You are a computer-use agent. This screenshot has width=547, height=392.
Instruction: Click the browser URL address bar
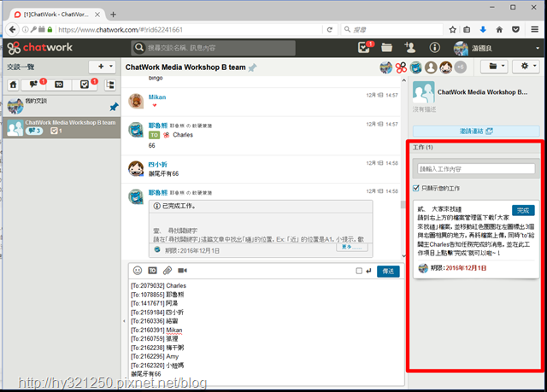(x=188, y=30)
